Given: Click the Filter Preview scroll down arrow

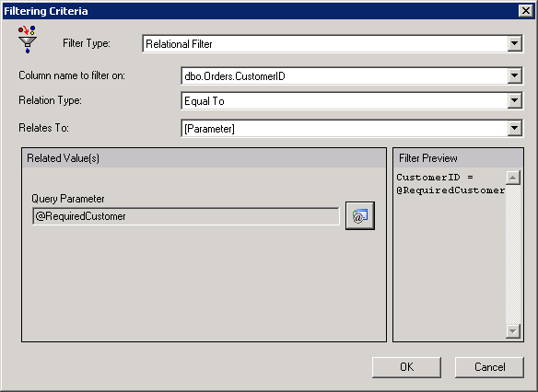Looking at the screenshot, I should click(x=513, y=331).
